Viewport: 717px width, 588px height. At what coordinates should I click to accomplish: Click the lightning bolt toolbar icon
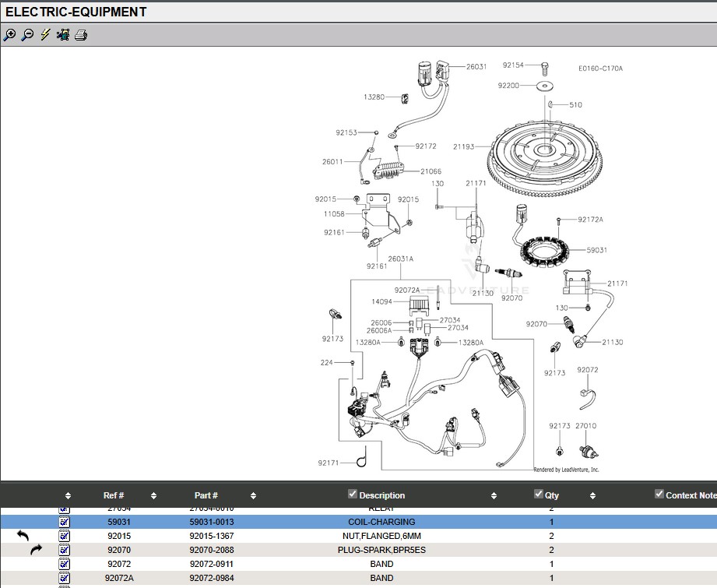click(45, 35)
